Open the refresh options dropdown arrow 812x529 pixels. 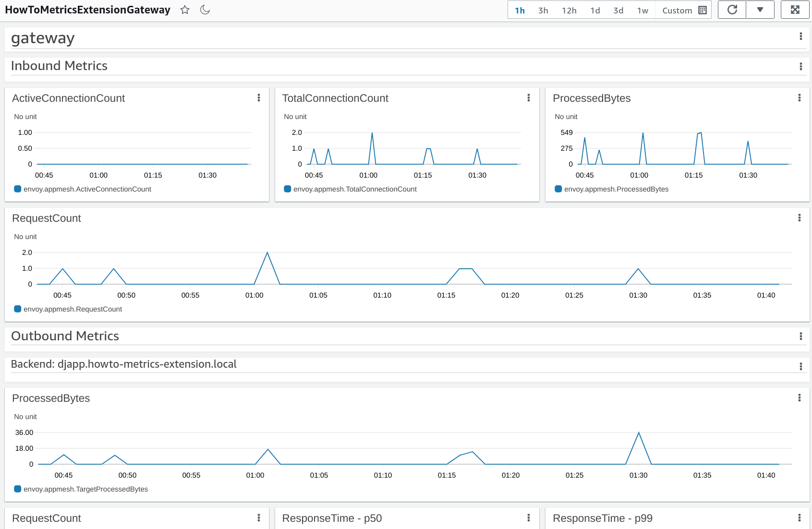tap(760, 10)
